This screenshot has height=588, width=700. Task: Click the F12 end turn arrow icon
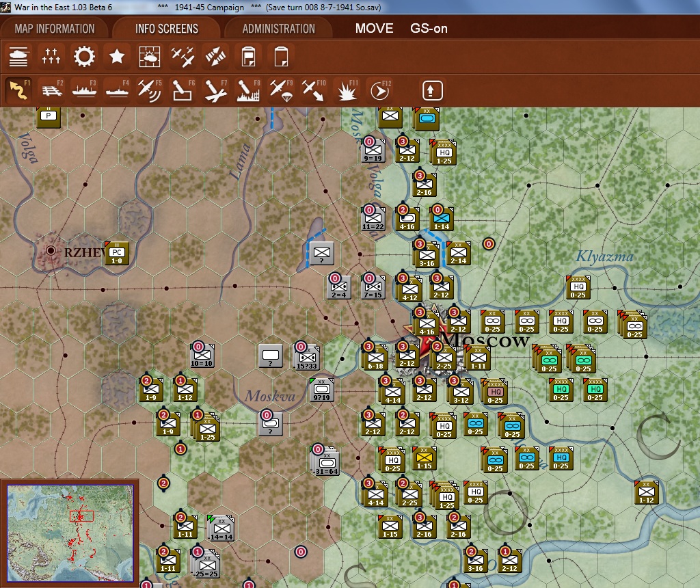[380, 91]
